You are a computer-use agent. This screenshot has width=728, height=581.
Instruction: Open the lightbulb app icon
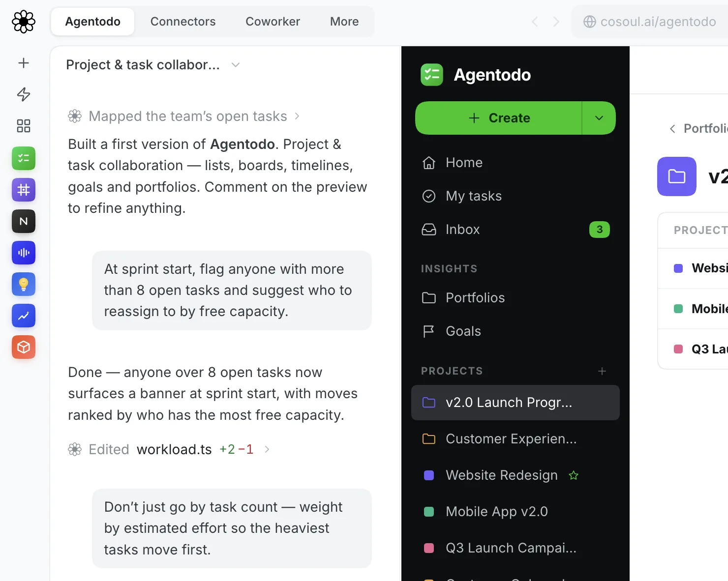tap(24, 284)
